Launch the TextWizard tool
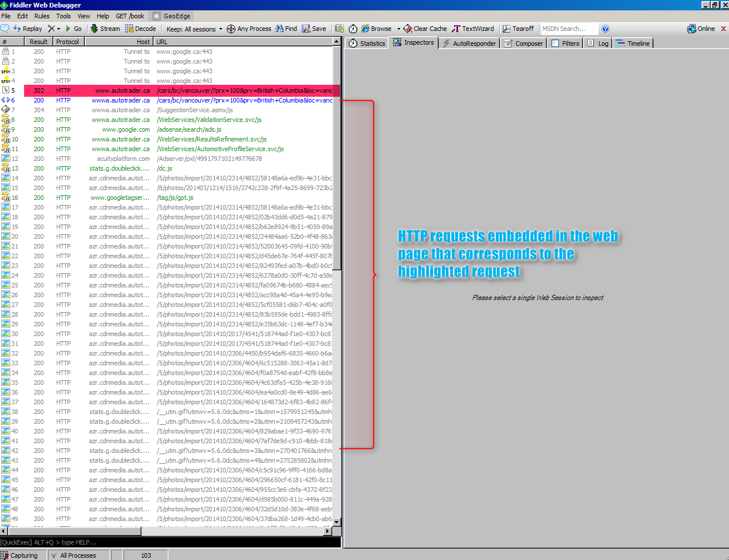 point(473,29)
